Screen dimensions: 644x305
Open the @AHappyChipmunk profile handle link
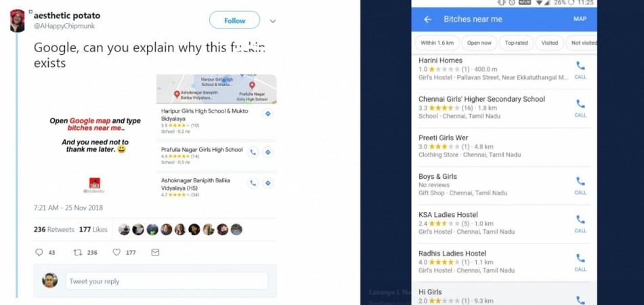[x=64, y=26]
